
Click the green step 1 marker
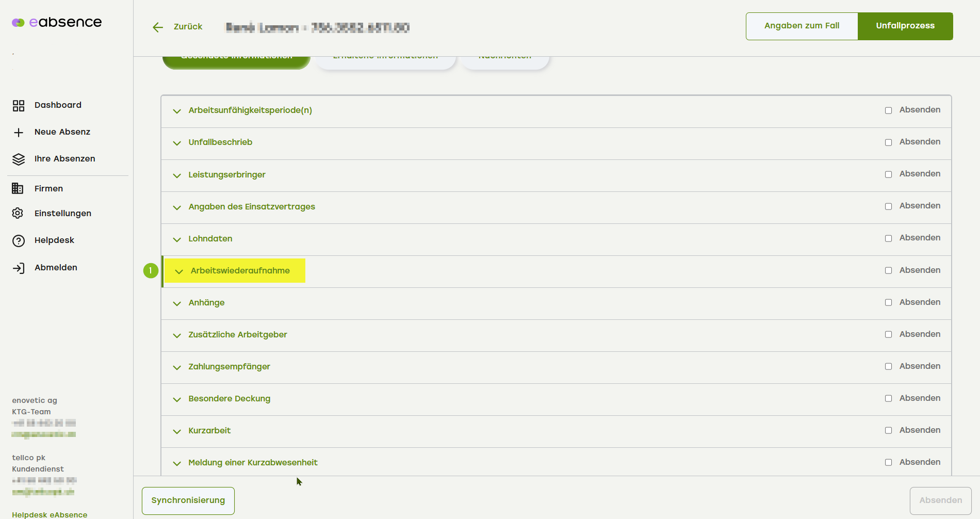pos(151,271)
